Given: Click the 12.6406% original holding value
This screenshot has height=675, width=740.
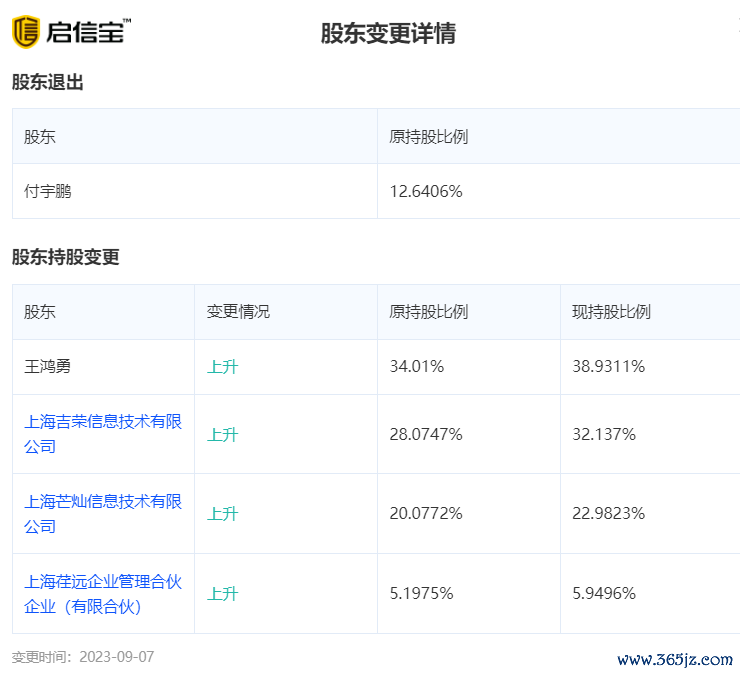Looking at the screenshot, I should (x=426, y=191).
